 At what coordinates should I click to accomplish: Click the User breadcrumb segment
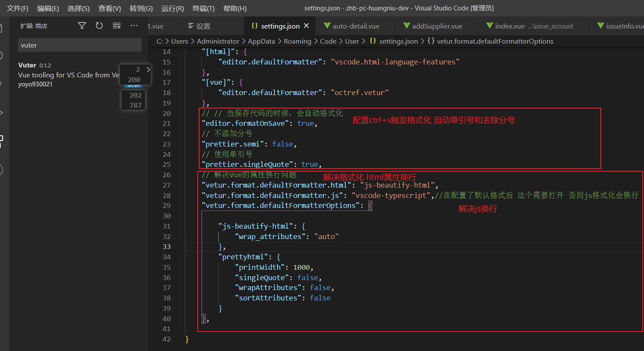tap(352, 41)
